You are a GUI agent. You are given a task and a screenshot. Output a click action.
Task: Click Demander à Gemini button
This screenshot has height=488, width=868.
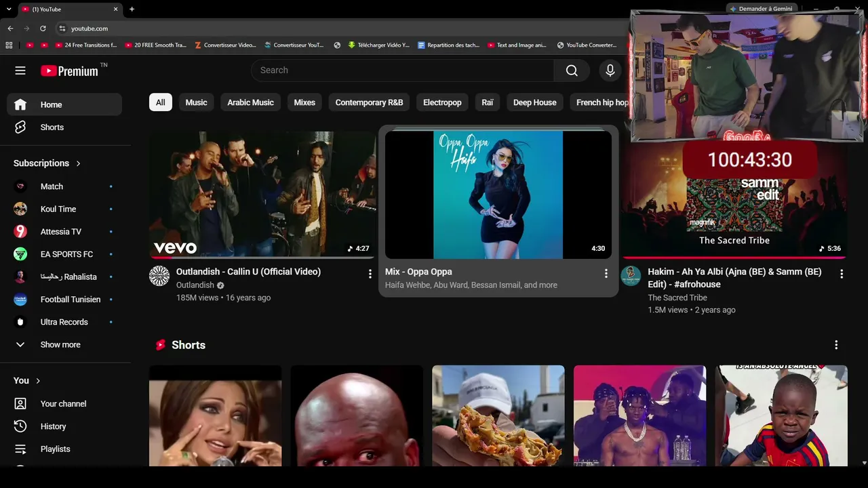coord(760,9)
